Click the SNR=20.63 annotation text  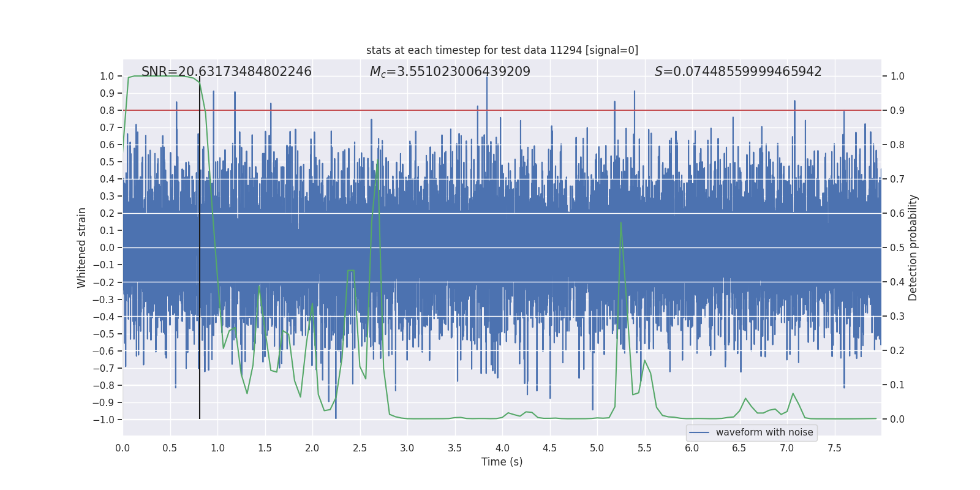tap(227, 72)
